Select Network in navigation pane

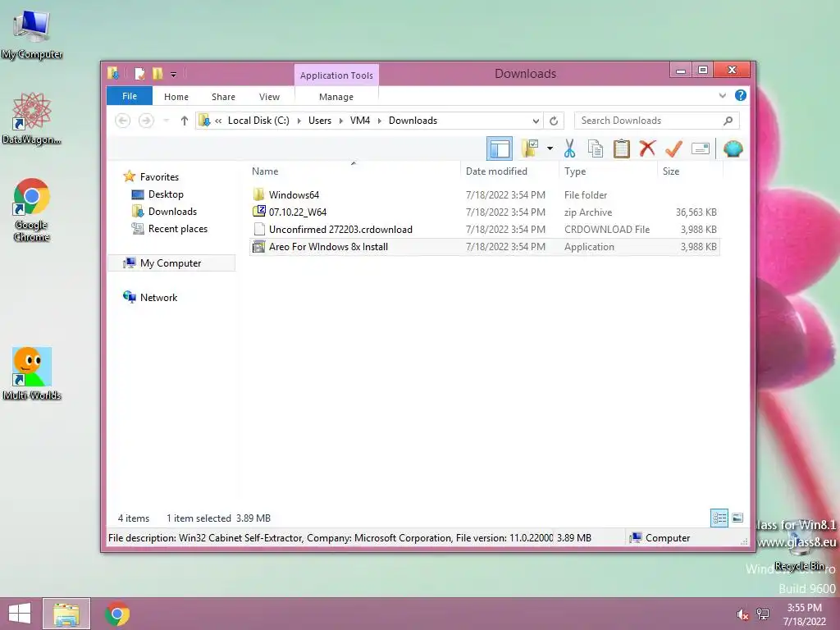pos(158,297)
